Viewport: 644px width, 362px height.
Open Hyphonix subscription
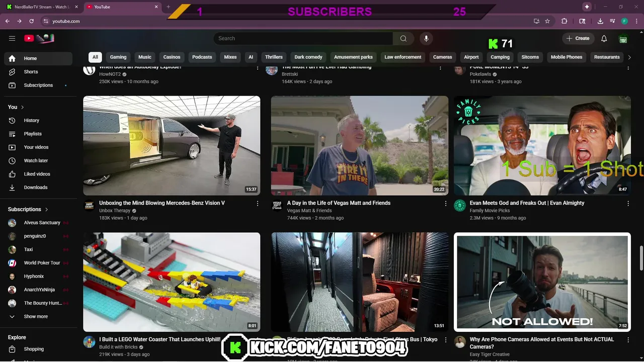click(38, 277)
